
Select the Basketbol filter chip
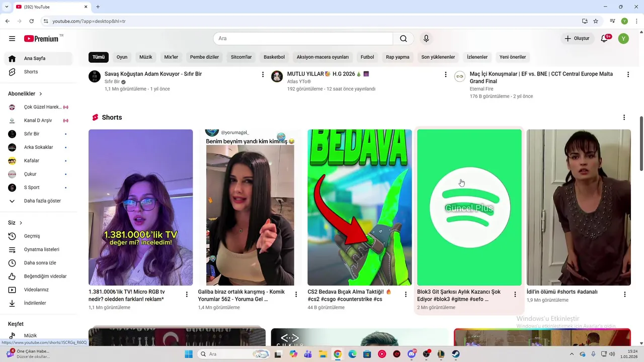pos(274,57)
